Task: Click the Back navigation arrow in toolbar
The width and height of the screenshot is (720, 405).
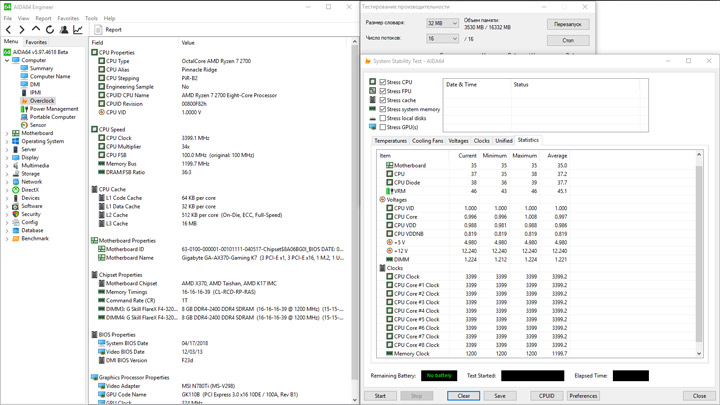Action: pos(8,30)
